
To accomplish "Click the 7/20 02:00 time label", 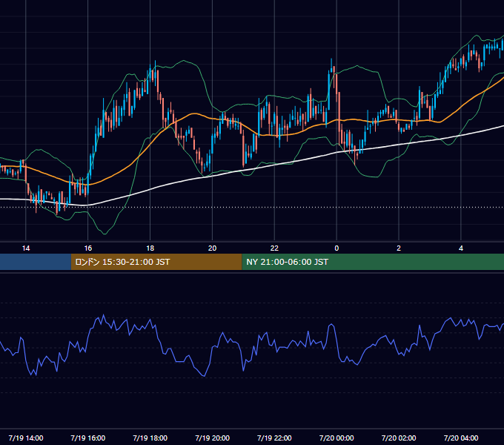I will (399, 438).
